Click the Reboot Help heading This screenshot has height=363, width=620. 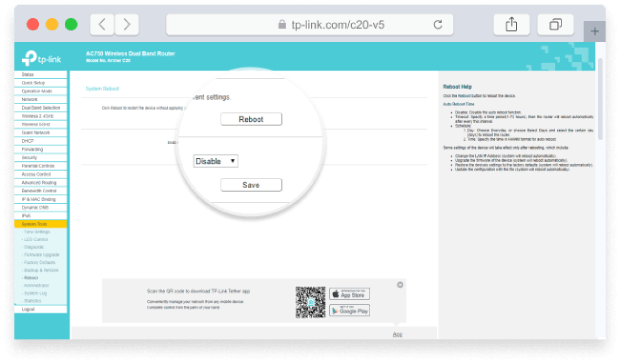coord(457,87)
